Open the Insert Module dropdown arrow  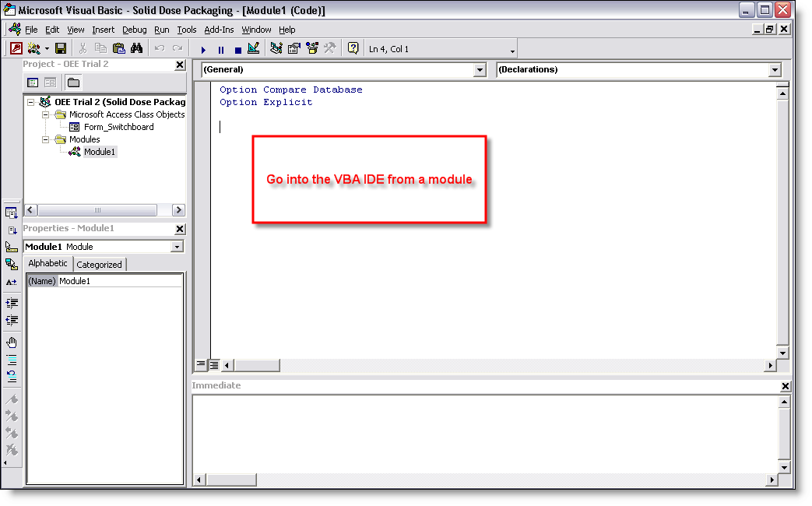pyautogui.click(x=47, y=49)
